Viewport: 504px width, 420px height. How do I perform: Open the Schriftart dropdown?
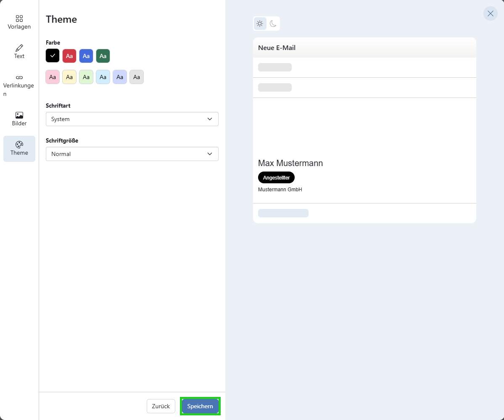point(132,119)
